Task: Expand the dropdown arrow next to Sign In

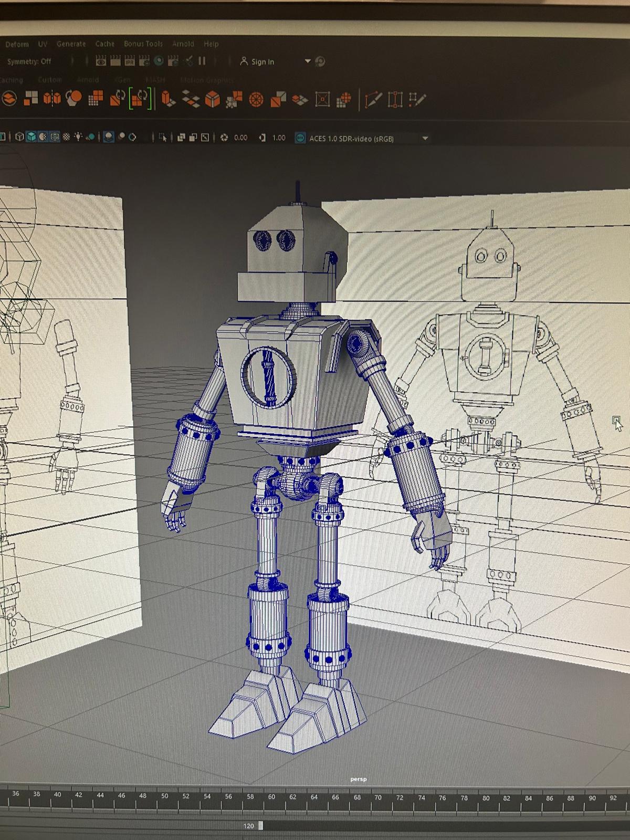Action: 308,61
